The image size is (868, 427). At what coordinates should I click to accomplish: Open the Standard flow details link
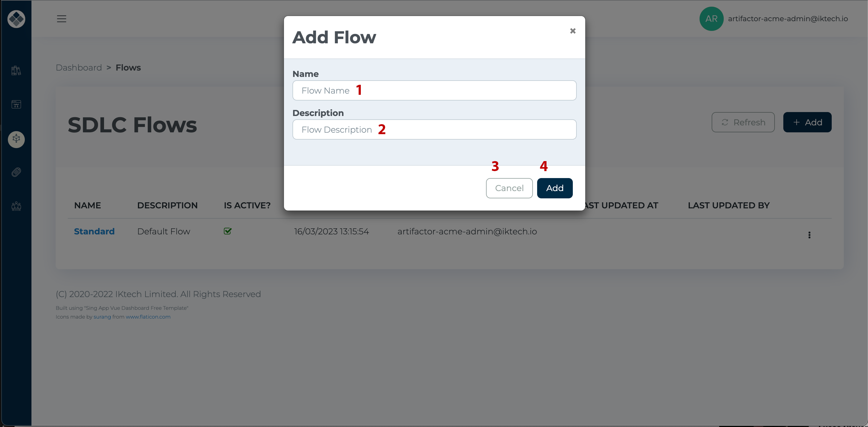(94, 231)
